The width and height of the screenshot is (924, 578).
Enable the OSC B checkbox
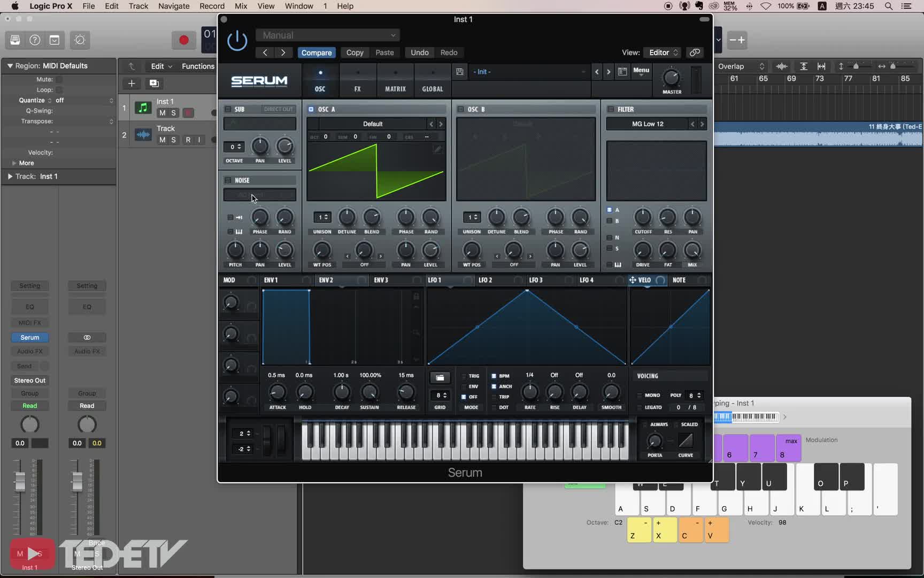click(460, 109)
